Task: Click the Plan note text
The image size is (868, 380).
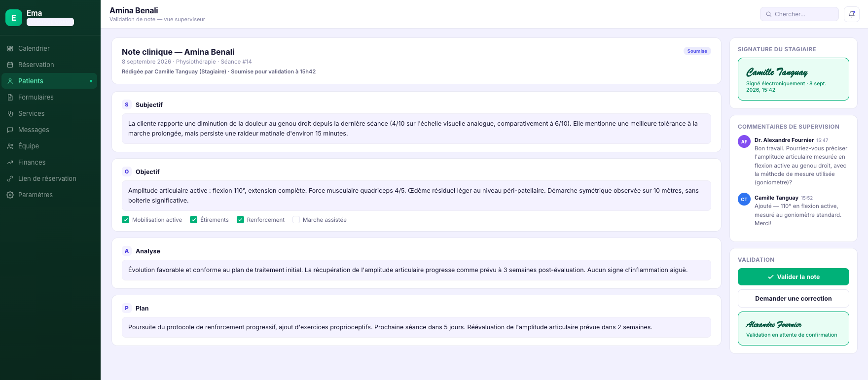Action: pos(416,327)
